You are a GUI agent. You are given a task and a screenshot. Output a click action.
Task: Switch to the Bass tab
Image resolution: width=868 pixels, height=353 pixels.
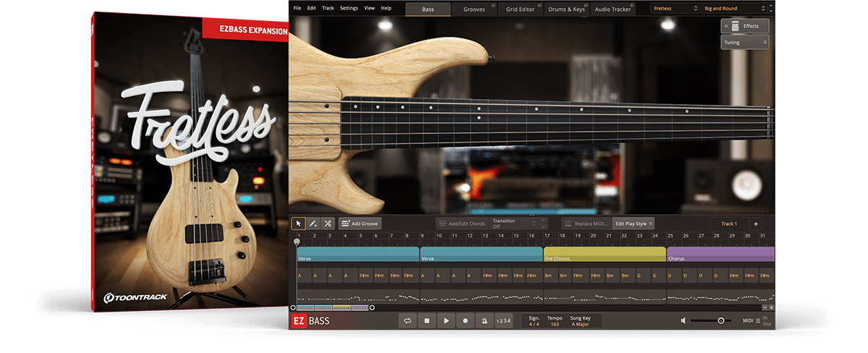point(428,9)
